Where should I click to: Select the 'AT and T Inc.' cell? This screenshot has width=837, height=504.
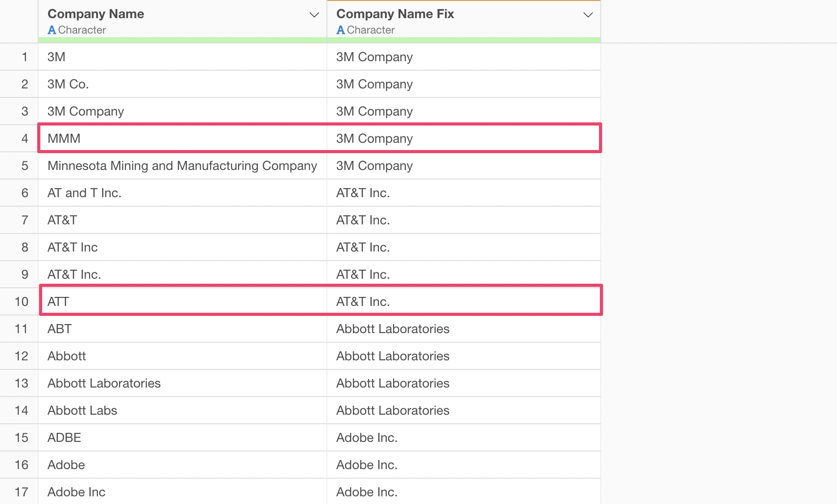click(x=84, y=193)
